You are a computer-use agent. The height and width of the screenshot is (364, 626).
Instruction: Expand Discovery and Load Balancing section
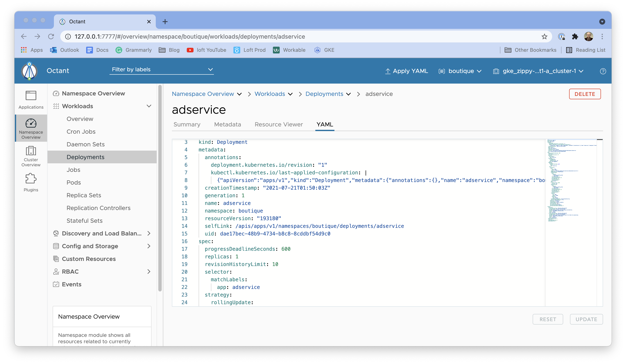(149, 233)
